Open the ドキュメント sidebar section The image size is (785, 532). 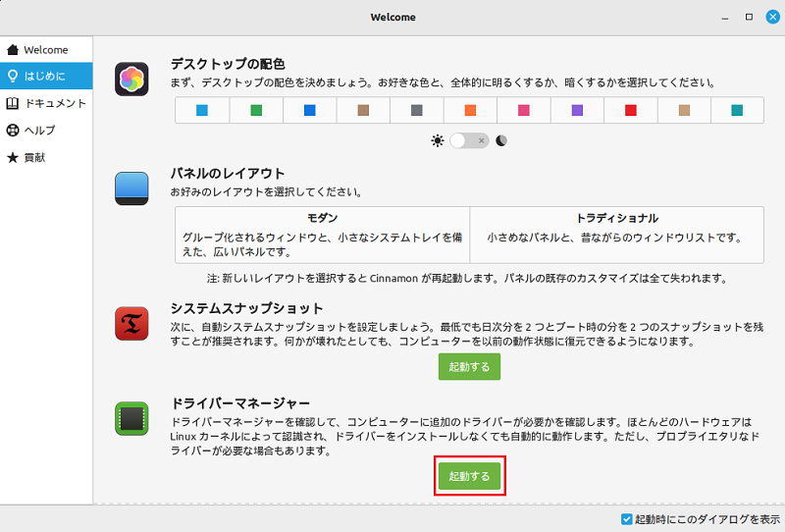tap(46, 103)
